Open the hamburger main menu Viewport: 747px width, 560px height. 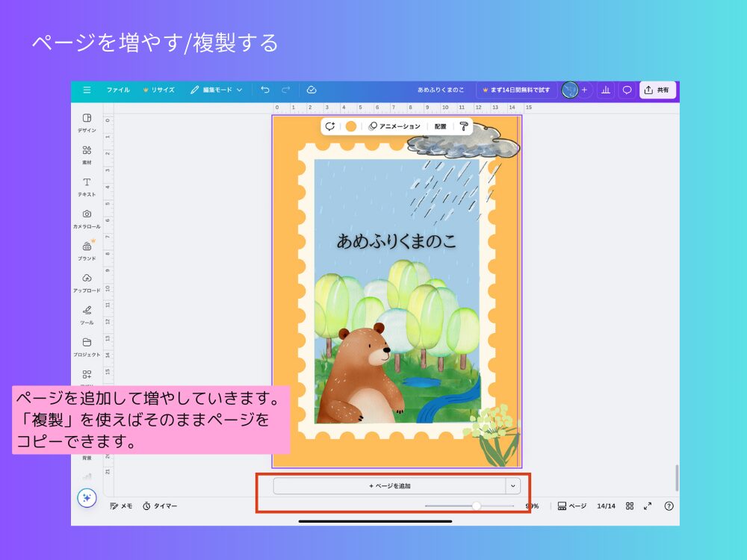[x=87, y=89]
